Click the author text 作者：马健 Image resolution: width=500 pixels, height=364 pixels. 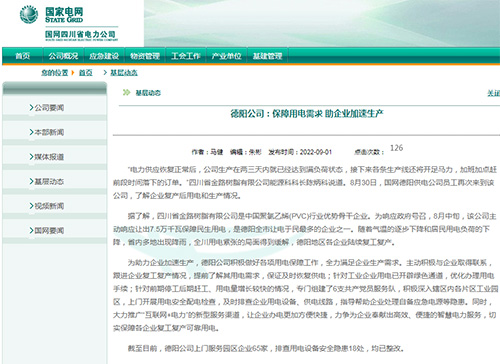(x=207, y=152)
